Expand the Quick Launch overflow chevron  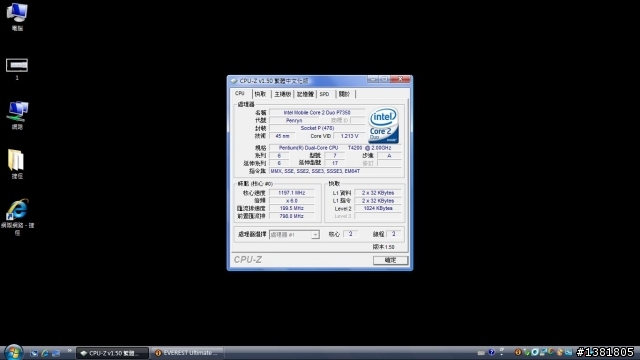pyautogui.click(x=69, y=350)
